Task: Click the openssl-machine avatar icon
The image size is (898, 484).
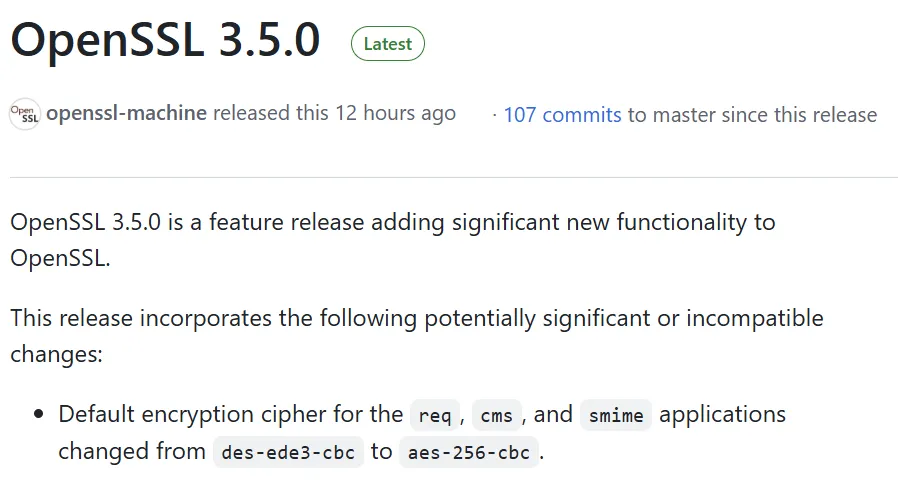Action: 24,114
